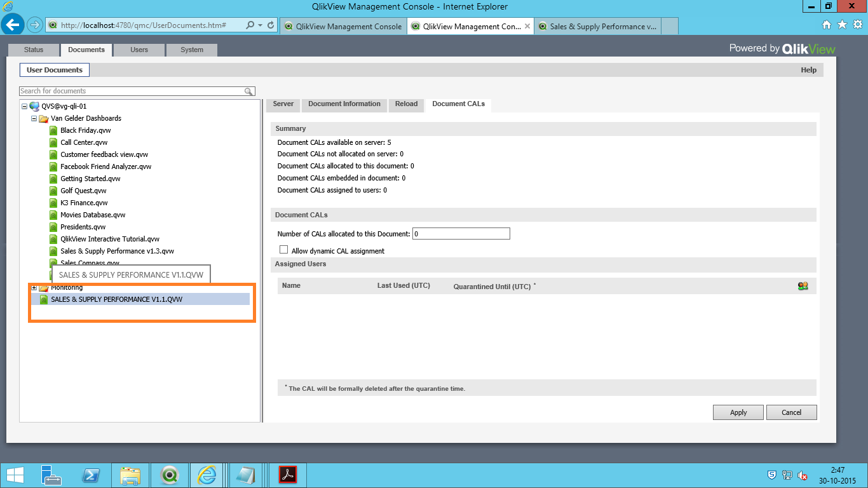868x488 pixels.
Task: Click the manage users icon in Assigned Users
Action: point(803,286)
